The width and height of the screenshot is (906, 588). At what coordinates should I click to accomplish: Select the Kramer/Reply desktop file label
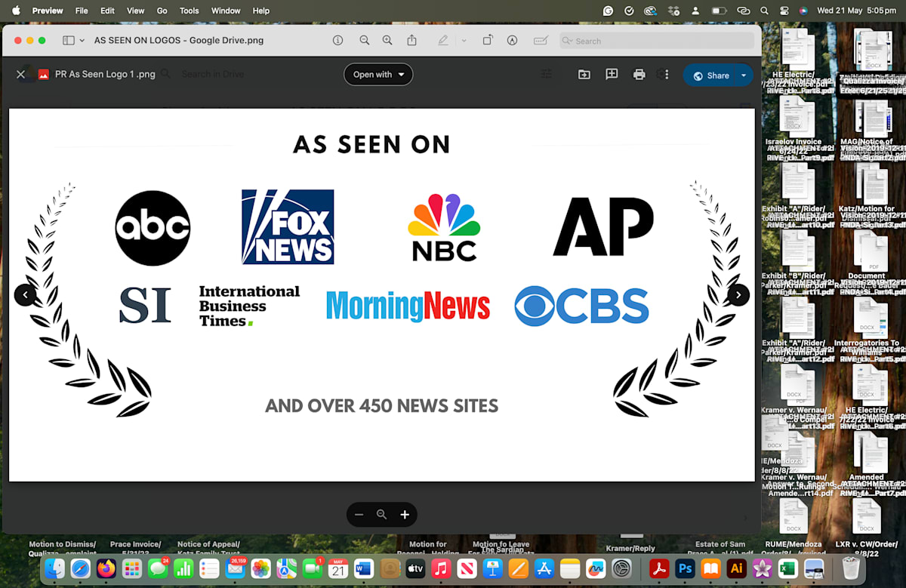point(630,549)
